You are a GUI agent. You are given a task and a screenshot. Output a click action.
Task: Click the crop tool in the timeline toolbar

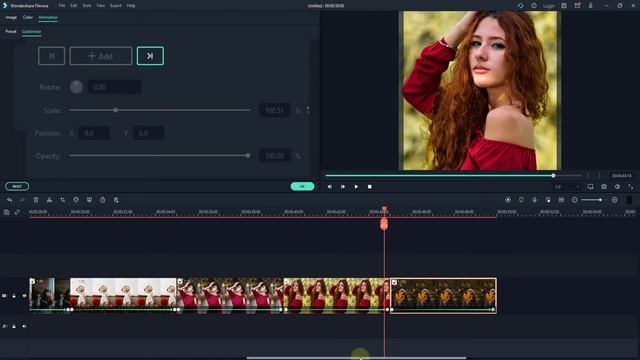click(x=62, y=200)
